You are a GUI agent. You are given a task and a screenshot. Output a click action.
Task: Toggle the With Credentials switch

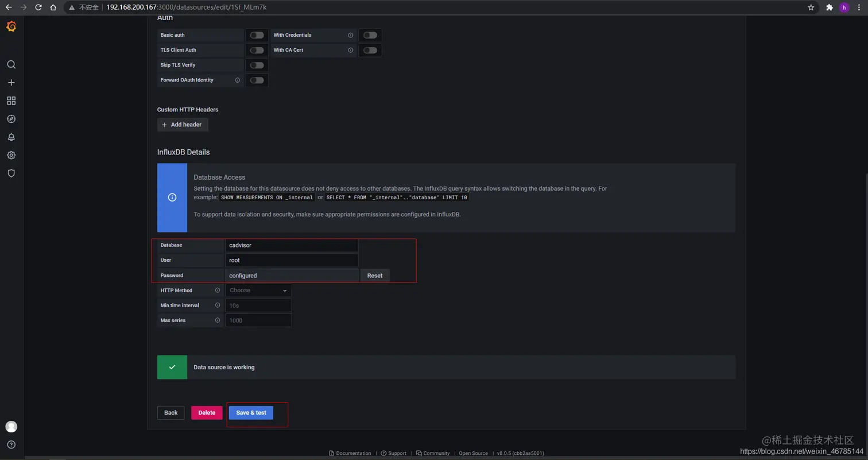[370, 35]
